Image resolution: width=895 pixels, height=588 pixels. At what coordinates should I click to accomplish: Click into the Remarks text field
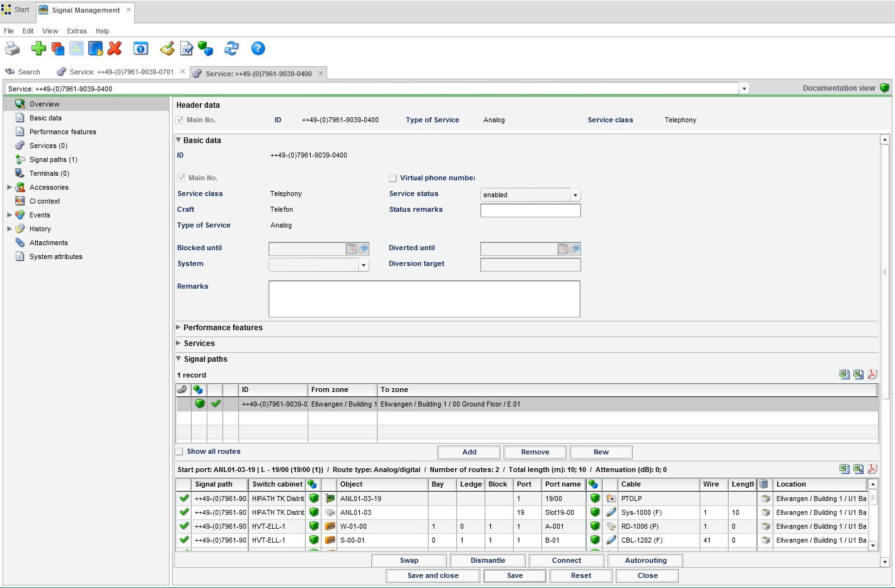coord(424,299)
